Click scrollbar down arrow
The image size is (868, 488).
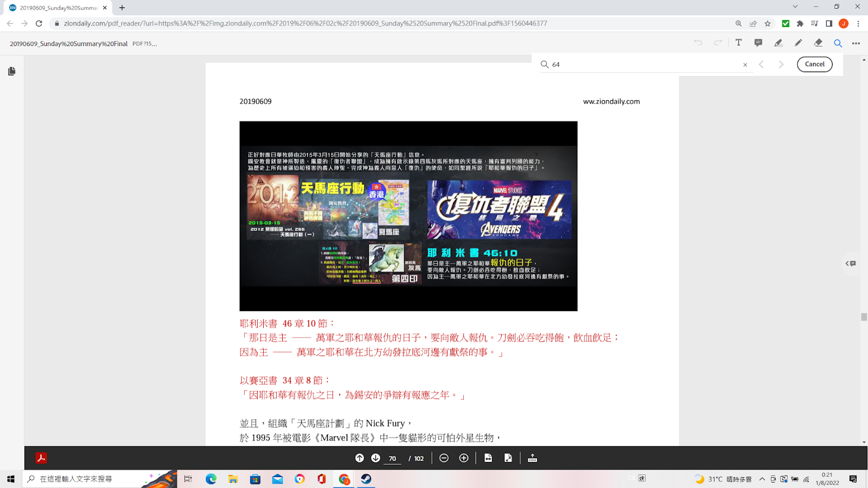(864, 442)
